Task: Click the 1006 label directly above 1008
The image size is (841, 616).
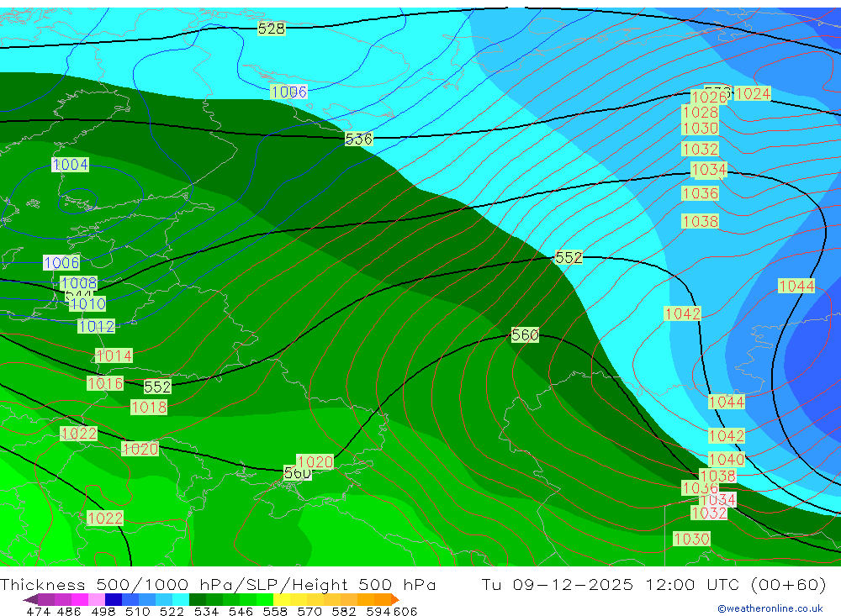Action: (x=61, y=263)
